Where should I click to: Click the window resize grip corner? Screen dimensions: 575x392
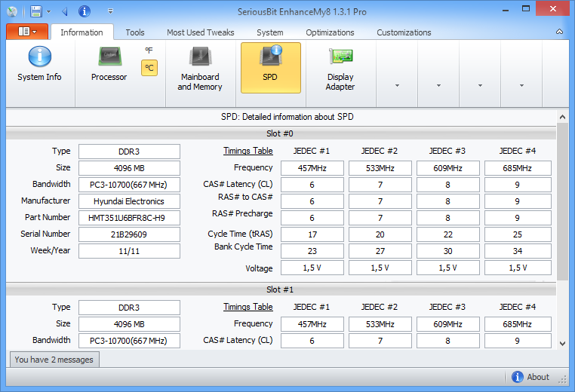click(562, 380)
